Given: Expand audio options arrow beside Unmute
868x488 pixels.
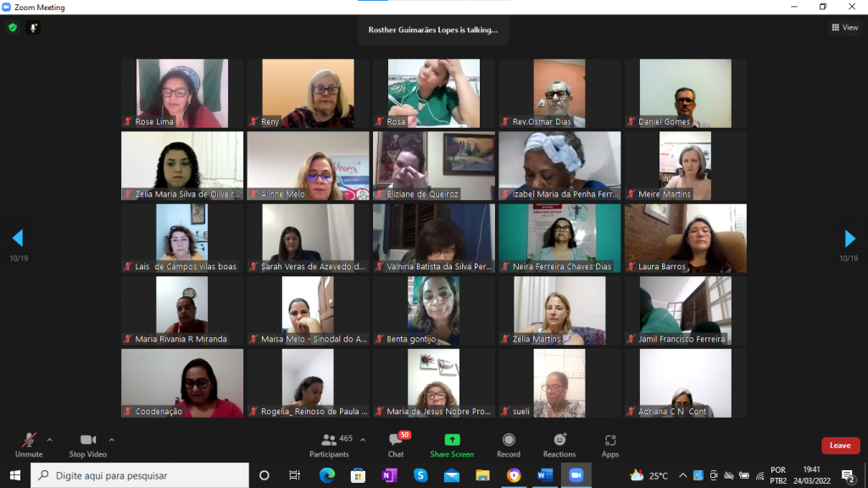Looking at the screenshot, I should tap(49, 440).
